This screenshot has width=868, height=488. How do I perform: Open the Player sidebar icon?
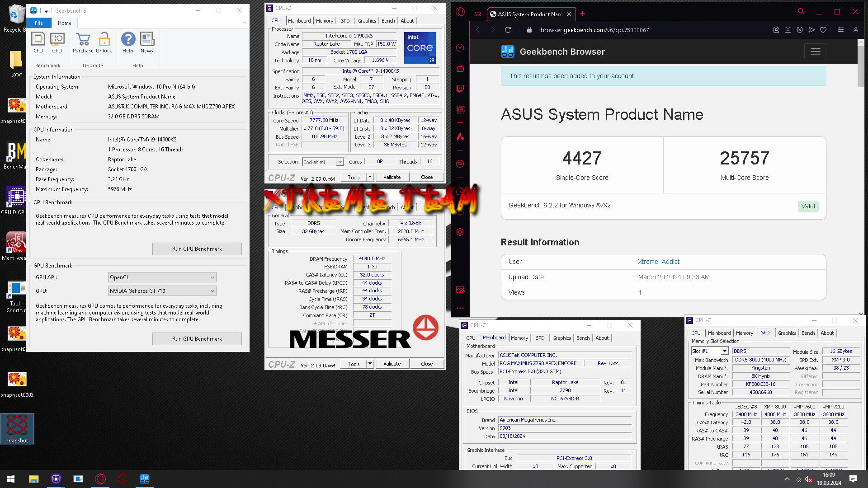[x=460, y=164]
